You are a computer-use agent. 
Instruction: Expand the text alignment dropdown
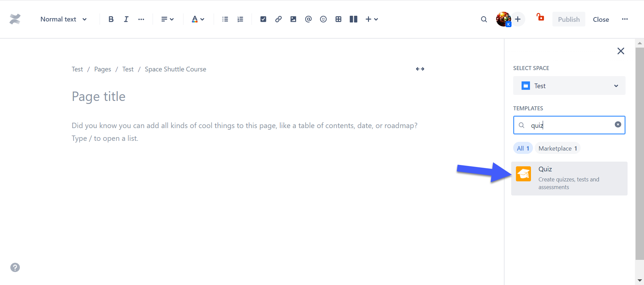pyautogui.click(x=167, y=19)
